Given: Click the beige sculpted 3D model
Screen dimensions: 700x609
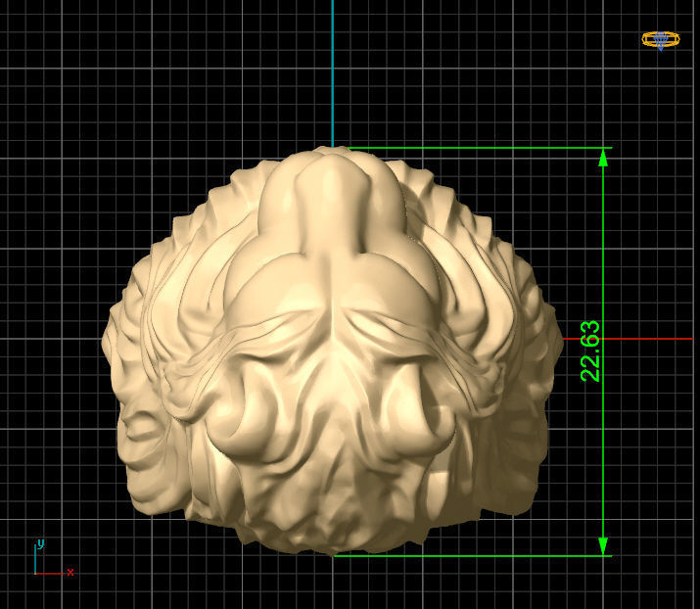Looking at the screenshot, I should click(332, 351).
